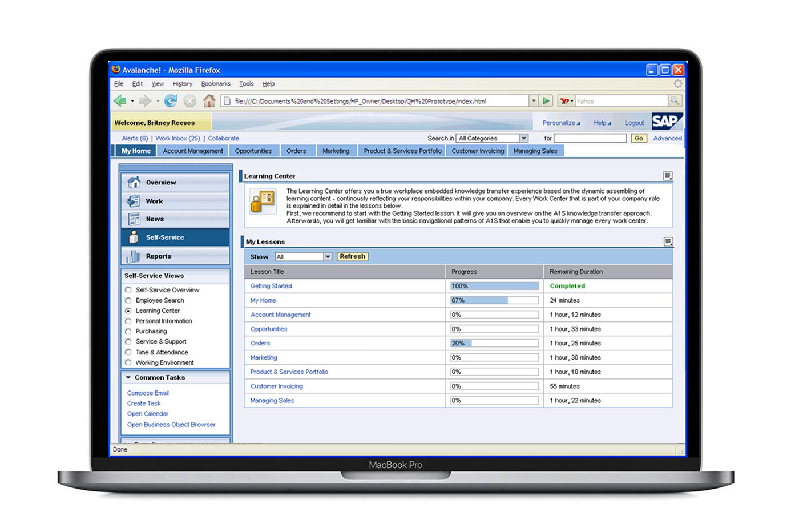Viewport: 799px width, 532px height.
Task: Click the Yahoo search magnifier icon
Action: pyautogui.click(x=675, y=101)
